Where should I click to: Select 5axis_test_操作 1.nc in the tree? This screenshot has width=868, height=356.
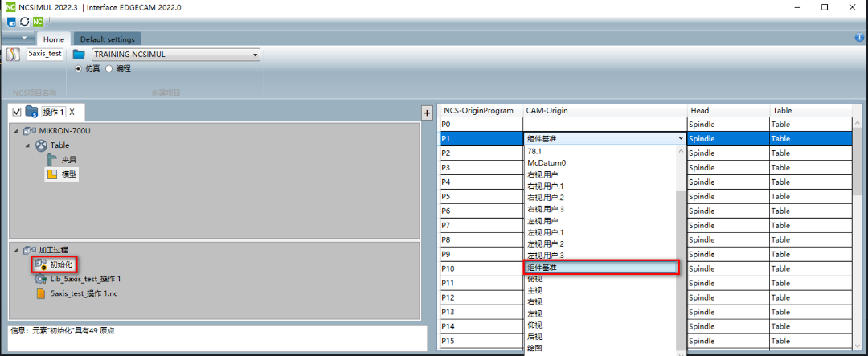[x=84, y=293]
